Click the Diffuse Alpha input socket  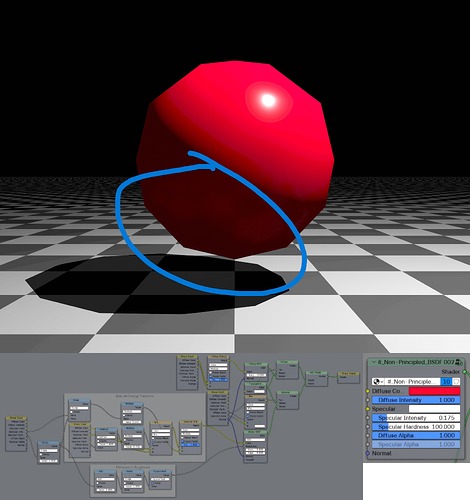pos(367,435)
